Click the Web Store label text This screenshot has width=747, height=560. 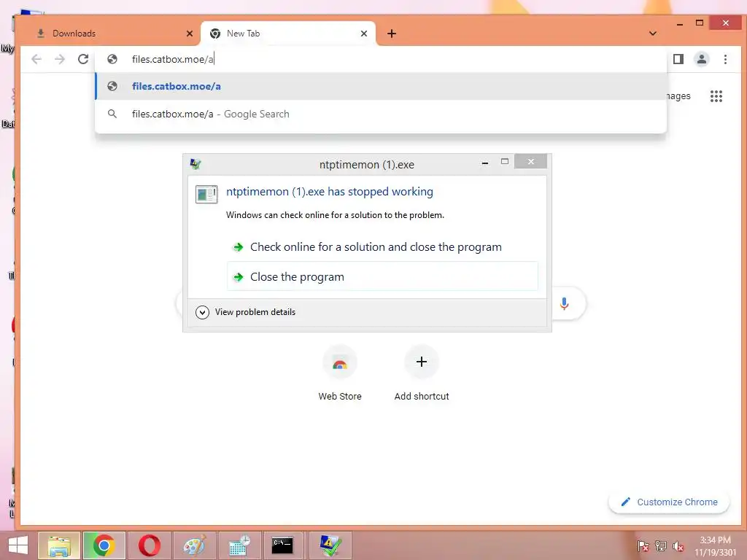(340, 396)
